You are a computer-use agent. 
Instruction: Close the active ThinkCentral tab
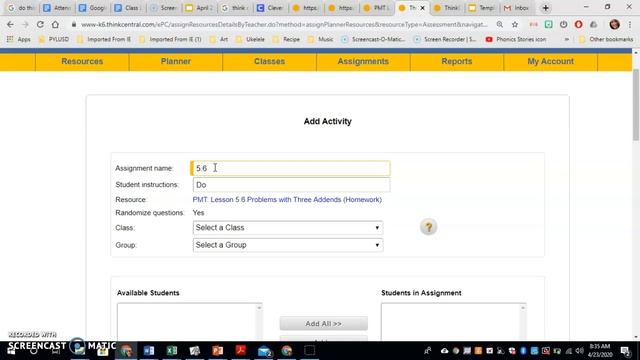(x=422, y=8)
